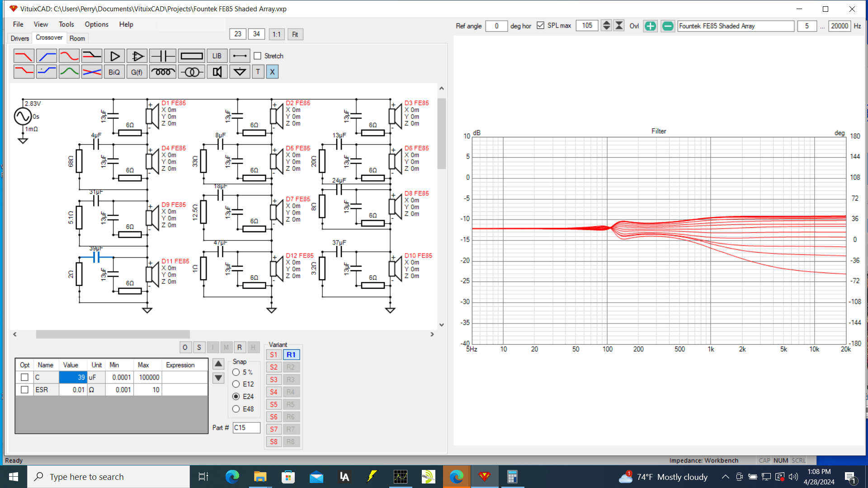Place a transformer component
This screenshot has height=488, width=868.
click(x=192, y=72)
